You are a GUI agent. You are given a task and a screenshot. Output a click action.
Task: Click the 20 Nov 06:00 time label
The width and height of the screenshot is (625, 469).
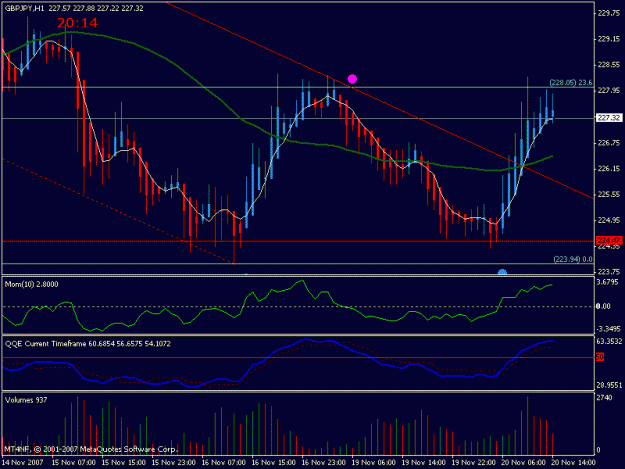524,463
